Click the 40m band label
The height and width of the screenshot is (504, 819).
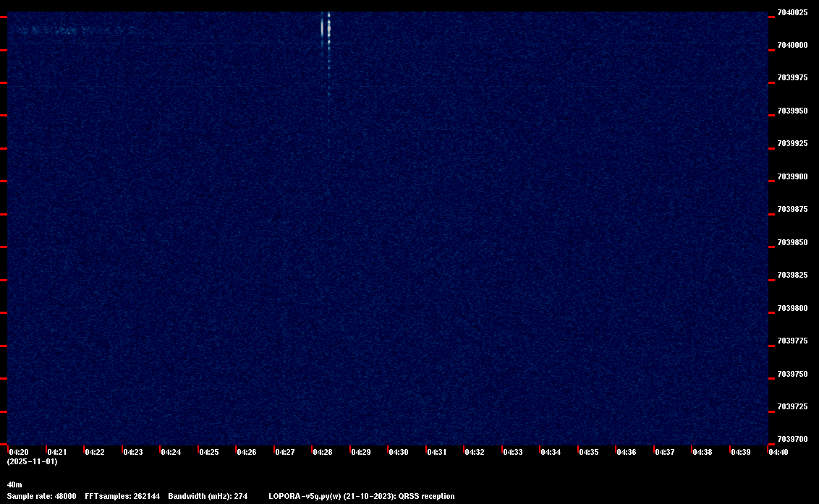click(14, 484)
